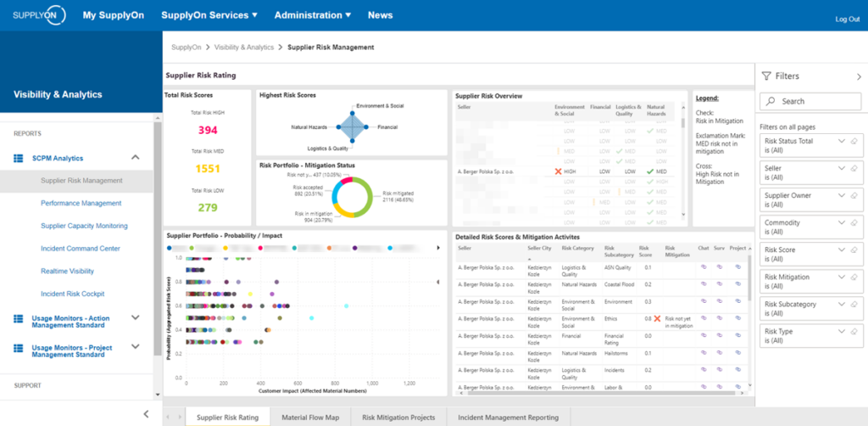Open the Administration menu

click(313, 15)
